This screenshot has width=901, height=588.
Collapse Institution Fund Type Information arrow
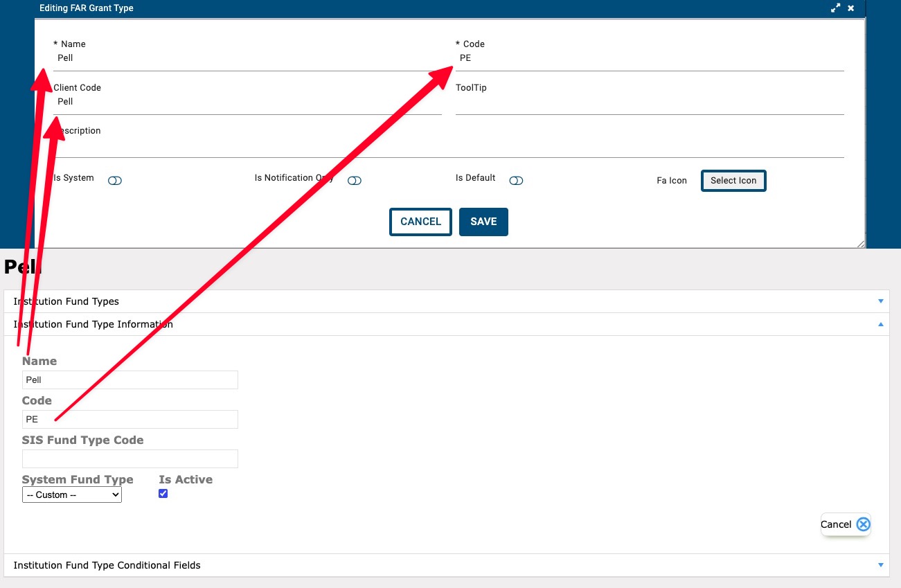click(881, 324)
